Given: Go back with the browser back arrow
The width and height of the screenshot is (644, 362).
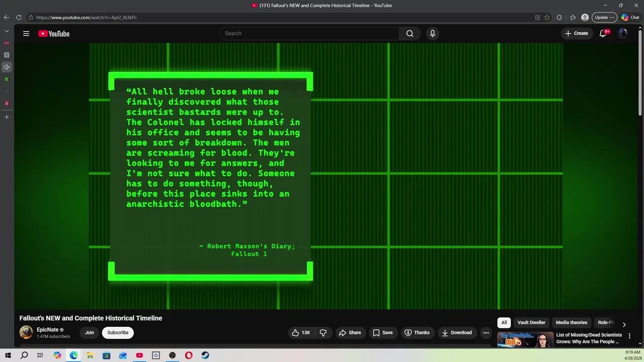Looking at the screenshot, I should pos(7,18).
